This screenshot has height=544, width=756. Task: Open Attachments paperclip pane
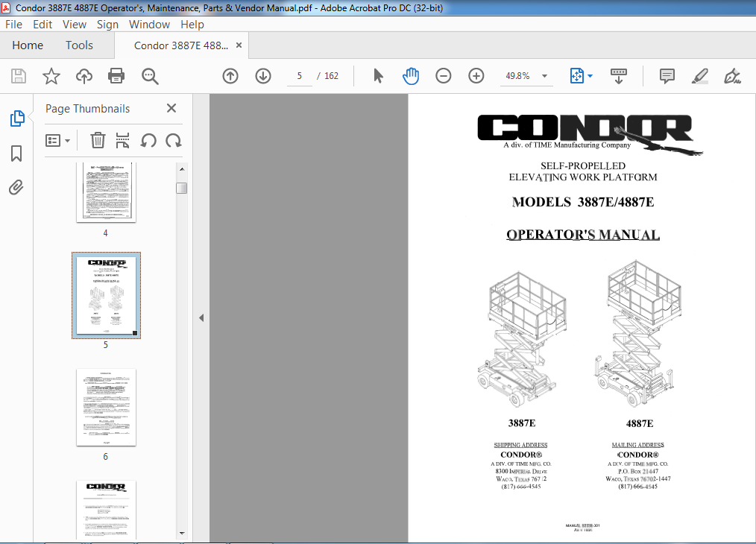16,188
